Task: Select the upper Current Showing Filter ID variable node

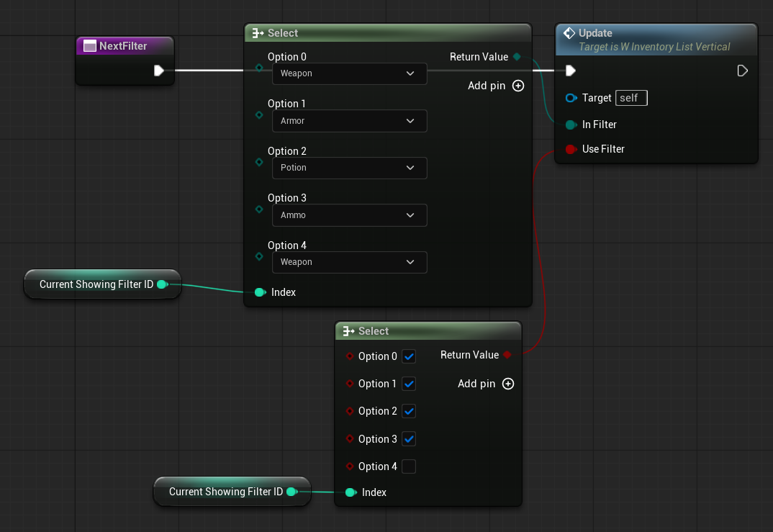Action: tap(96, 284)
